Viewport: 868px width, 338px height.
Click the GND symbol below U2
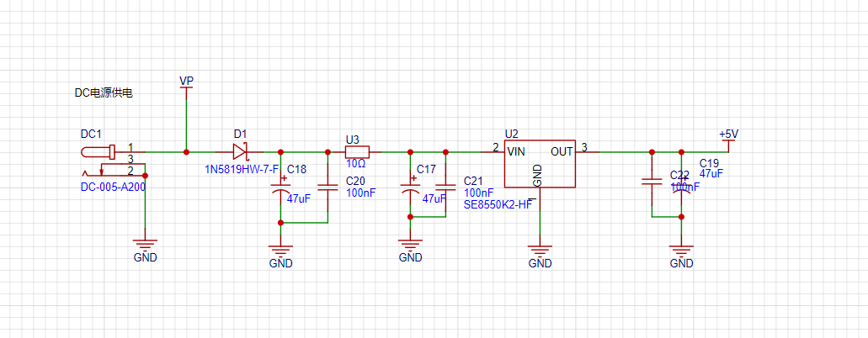pyautogui.click(x=541, y=256)
